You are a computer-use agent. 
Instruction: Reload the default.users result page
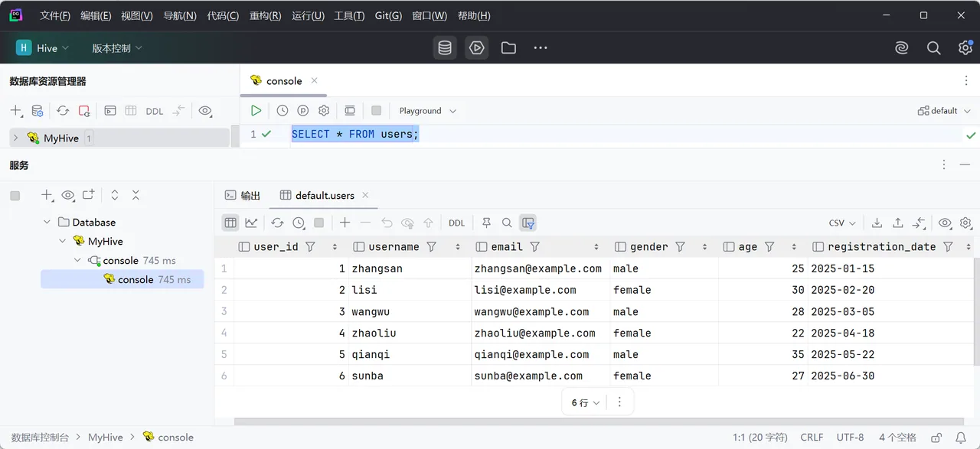click(277, 223)
